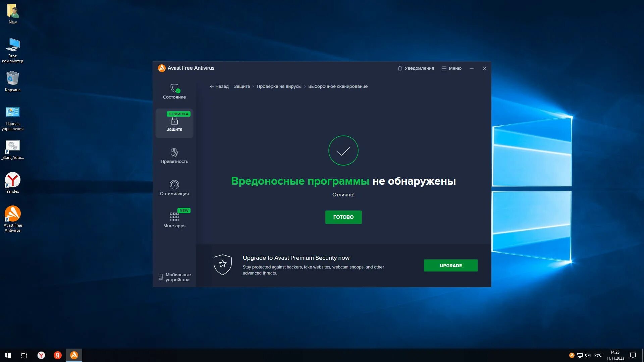Expand the Защита (Protection) breadcrumb menu
Screen dimensions: 644x362
(242, 86)
